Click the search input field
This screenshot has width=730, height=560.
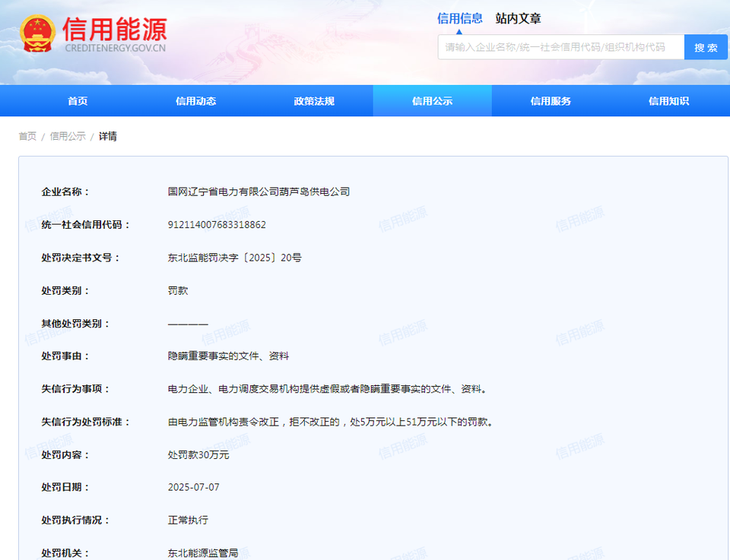click(555, 47)
